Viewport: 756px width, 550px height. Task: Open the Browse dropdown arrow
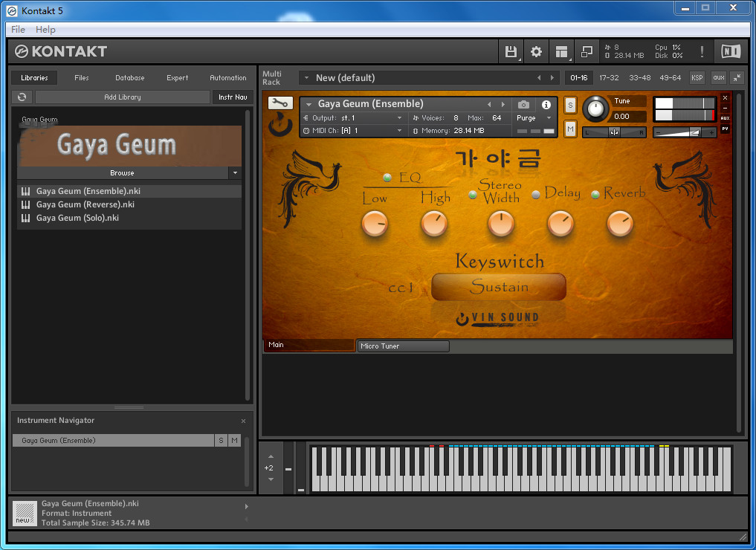[x=236, y=172]
